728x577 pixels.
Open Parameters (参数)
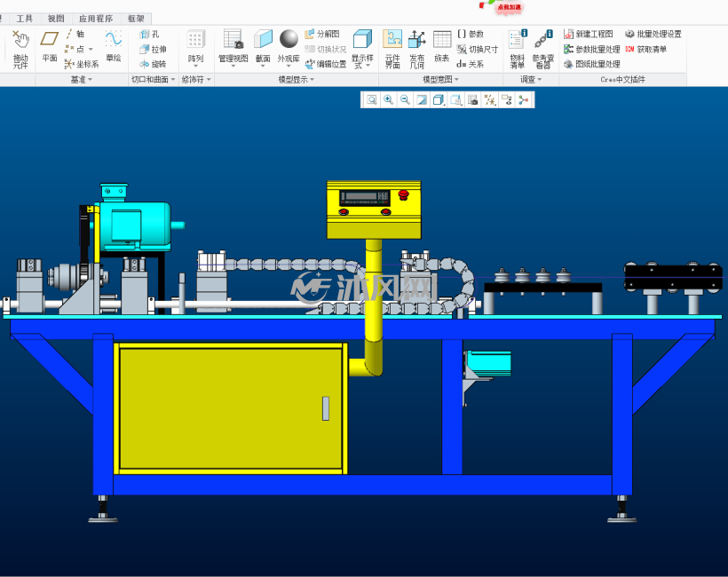(471, 34)
